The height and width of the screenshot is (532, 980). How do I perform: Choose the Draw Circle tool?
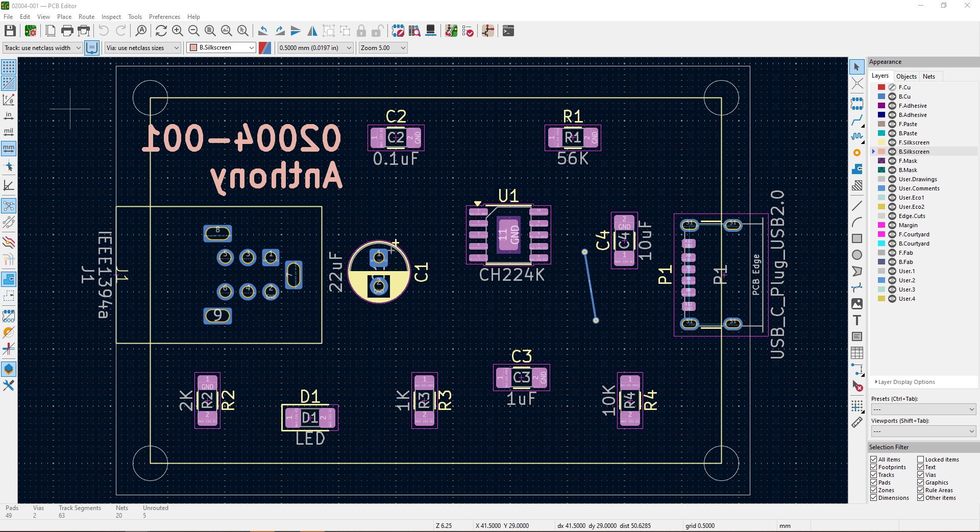(x=857, y=255)
